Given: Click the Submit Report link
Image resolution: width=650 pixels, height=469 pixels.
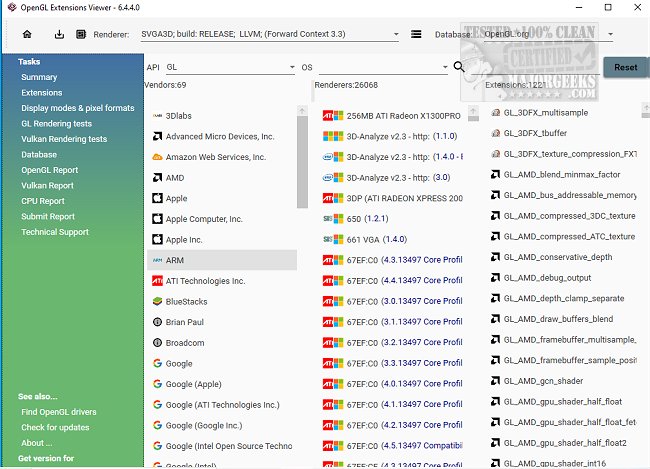Looking at the screenshot, I should 48,216.
